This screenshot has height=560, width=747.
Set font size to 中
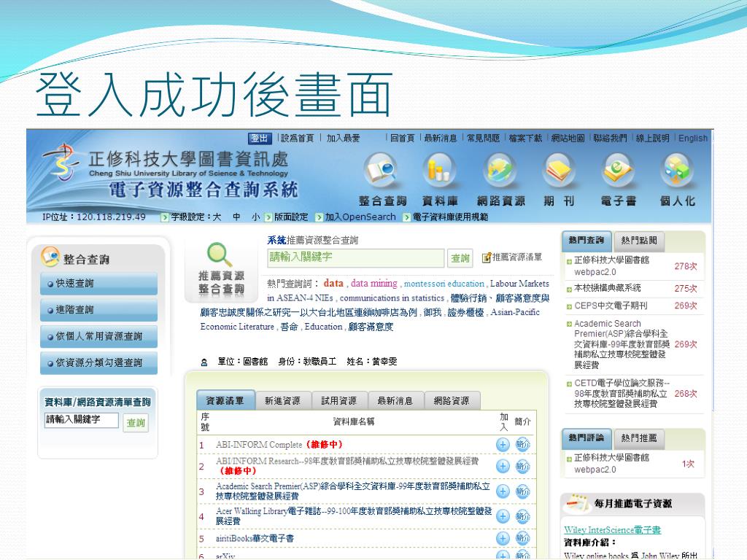(x=236, y=217)
